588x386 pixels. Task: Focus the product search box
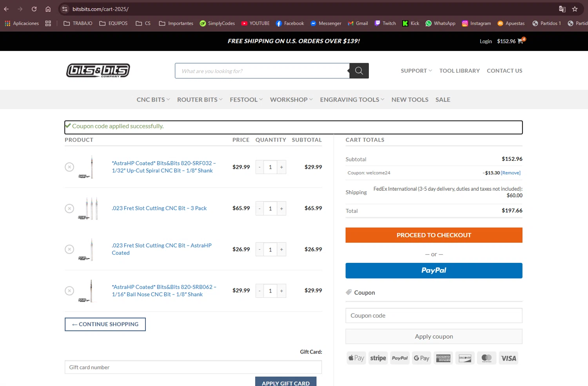coord(262,71)
